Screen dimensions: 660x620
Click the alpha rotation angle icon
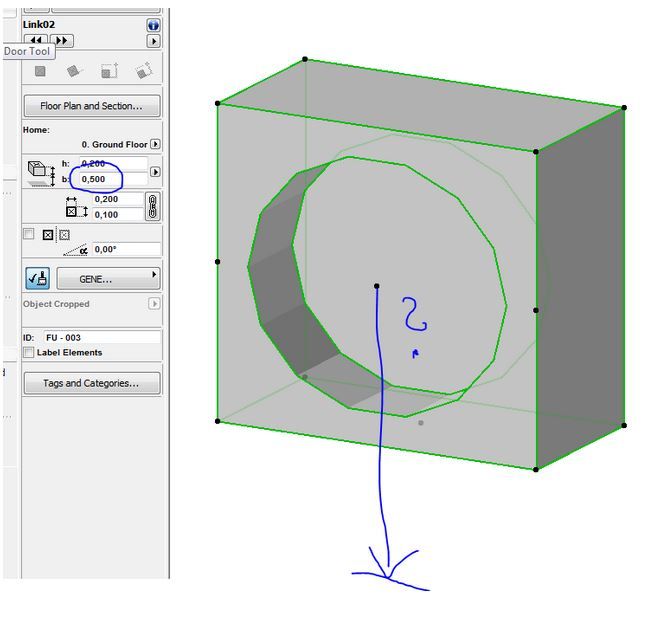tap(76, 250)
